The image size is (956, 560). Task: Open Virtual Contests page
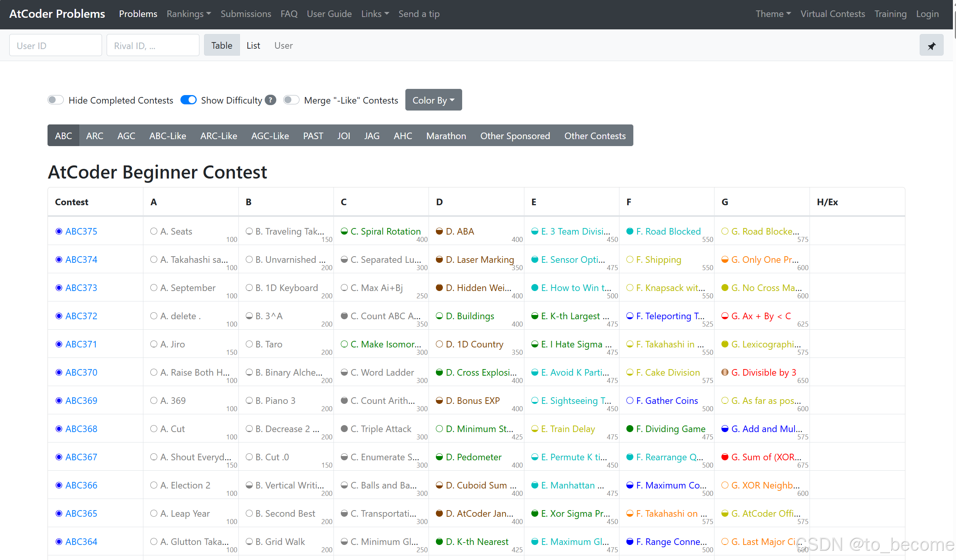pos(832,14)
